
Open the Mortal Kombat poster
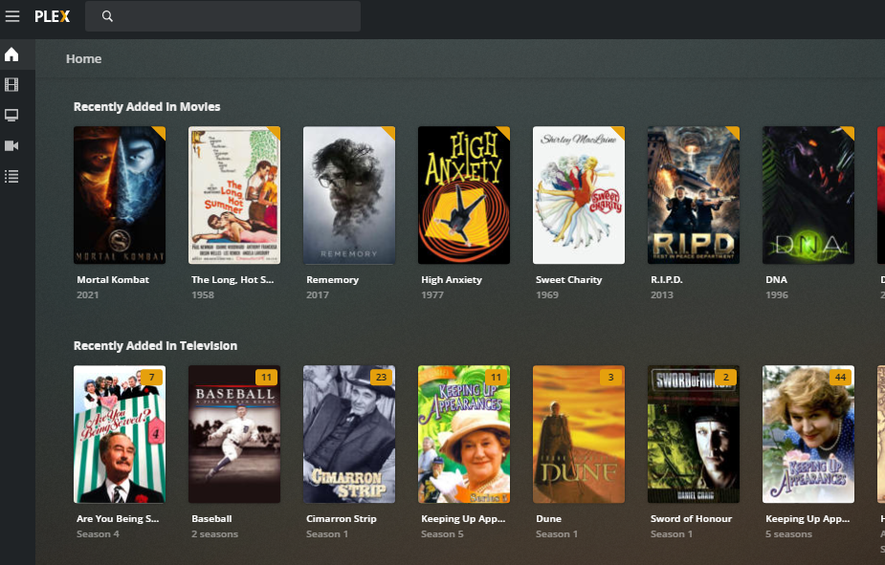click(x=120, y=195)
